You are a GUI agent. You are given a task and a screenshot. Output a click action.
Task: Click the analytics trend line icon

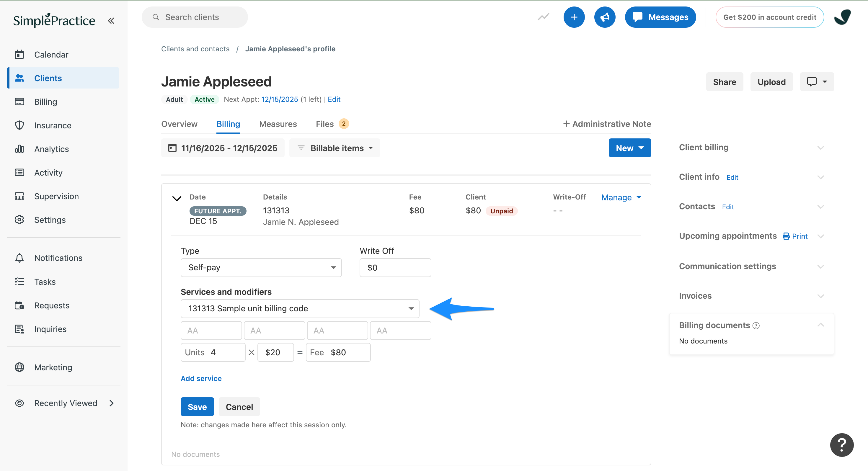click(543, 17)
